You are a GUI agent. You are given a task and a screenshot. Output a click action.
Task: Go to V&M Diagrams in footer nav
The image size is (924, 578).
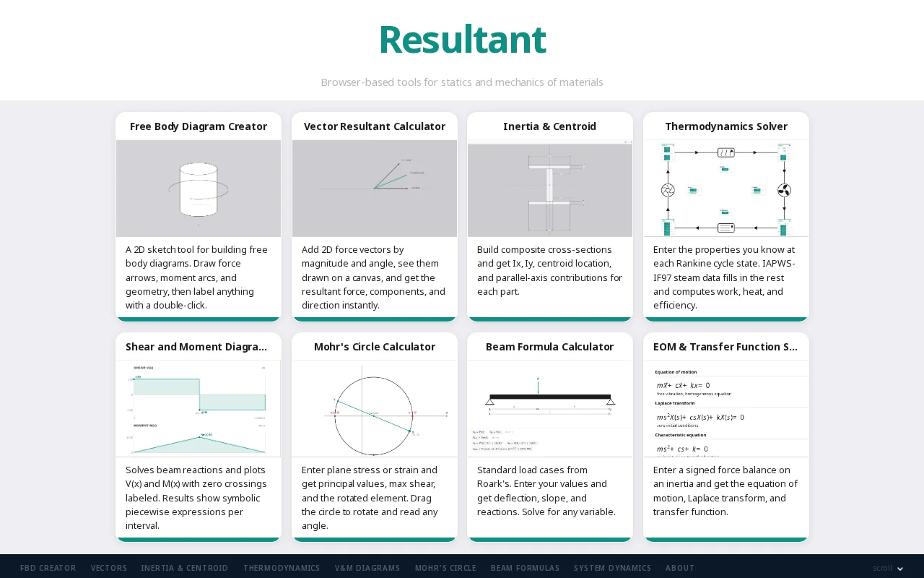click(x=367, y=568)
